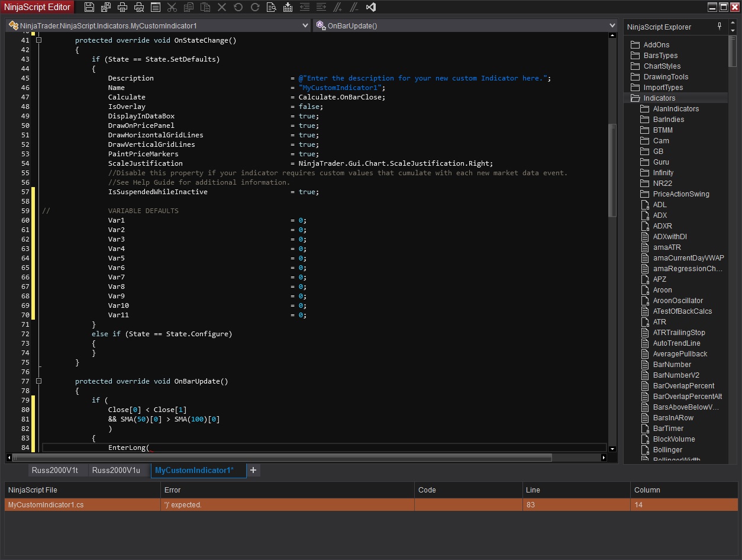This screenshot has width=742, height=560.
Task: Click the editor's vertical scrollbar thumb
Action: pos(612,170)
